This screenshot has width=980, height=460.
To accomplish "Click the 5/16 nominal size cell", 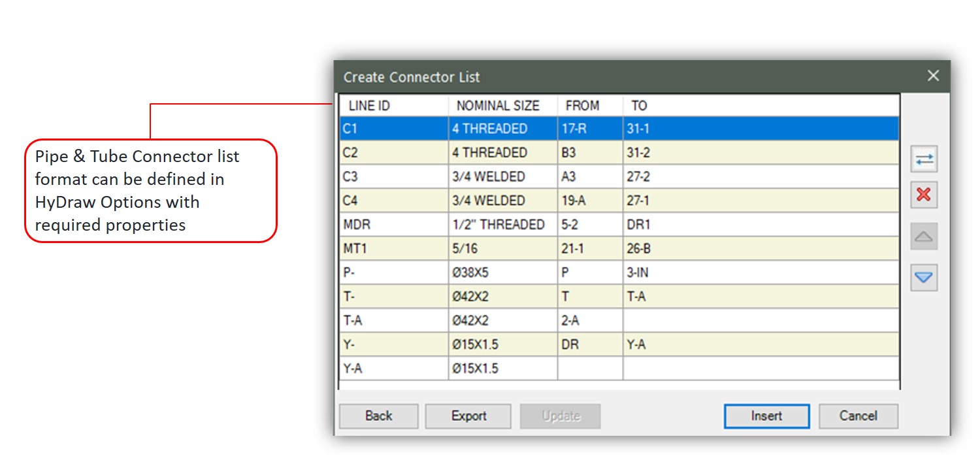I will 503,248.
